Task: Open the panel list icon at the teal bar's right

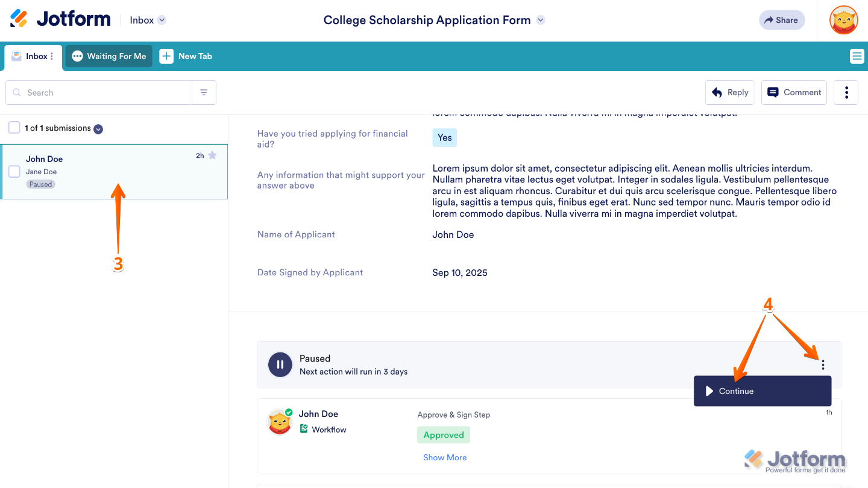Action: (857, 56)
